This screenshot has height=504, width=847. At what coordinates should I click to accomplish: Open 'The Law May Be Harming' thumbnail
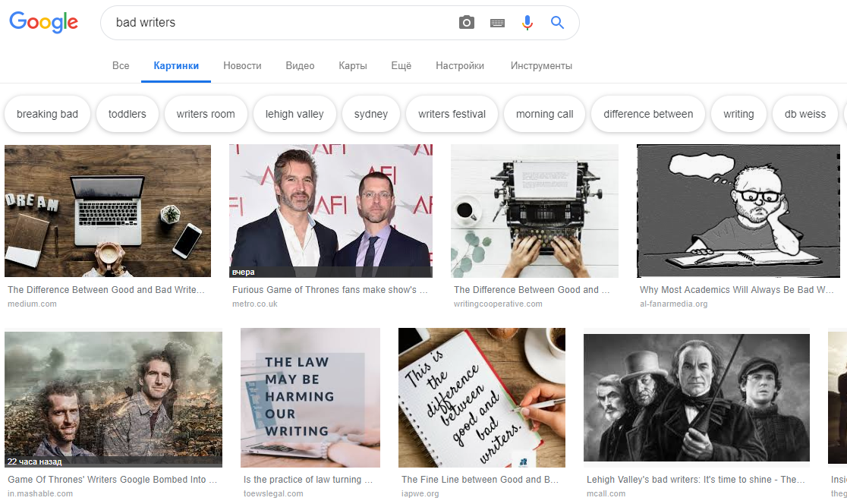[310, 398]
